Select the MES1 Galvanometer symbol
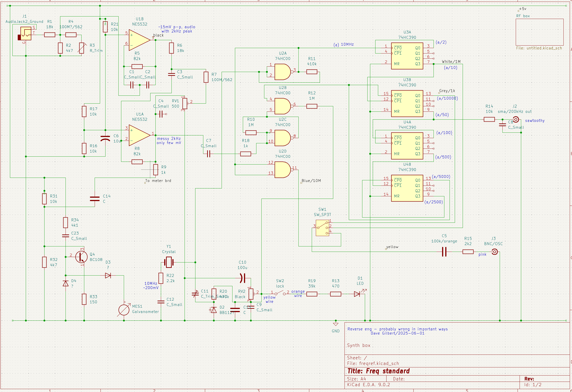 click(x=124, y=310)
